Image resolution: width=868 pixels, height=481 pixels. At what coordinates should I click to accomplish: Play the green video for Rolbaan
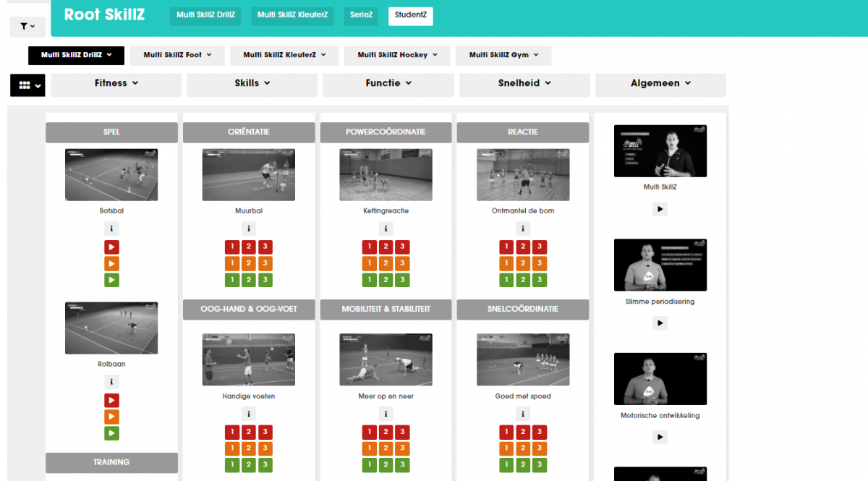tap(111, 433)
